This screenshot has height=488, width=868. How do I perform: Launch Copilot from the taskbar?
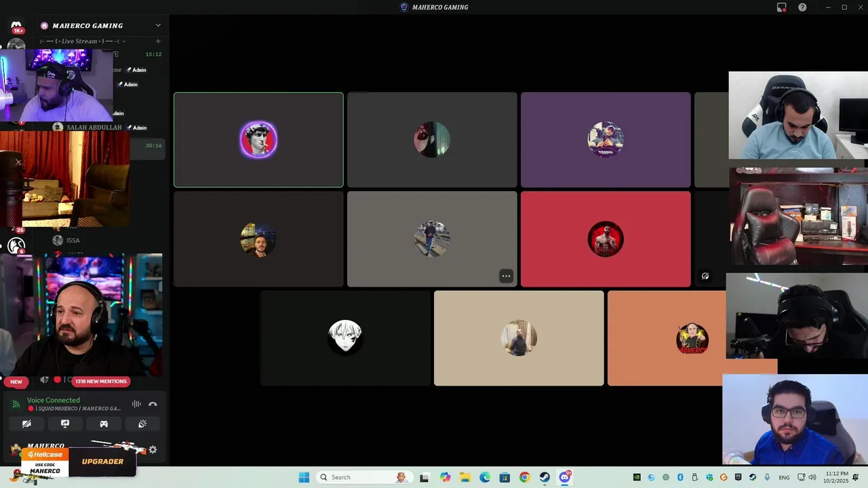(445, 477)
